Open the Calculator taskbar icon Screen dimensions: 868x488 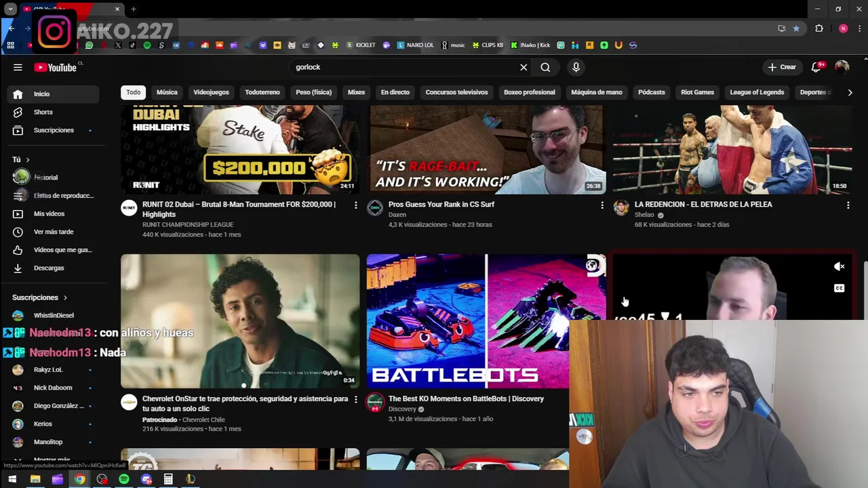(168, 480)
